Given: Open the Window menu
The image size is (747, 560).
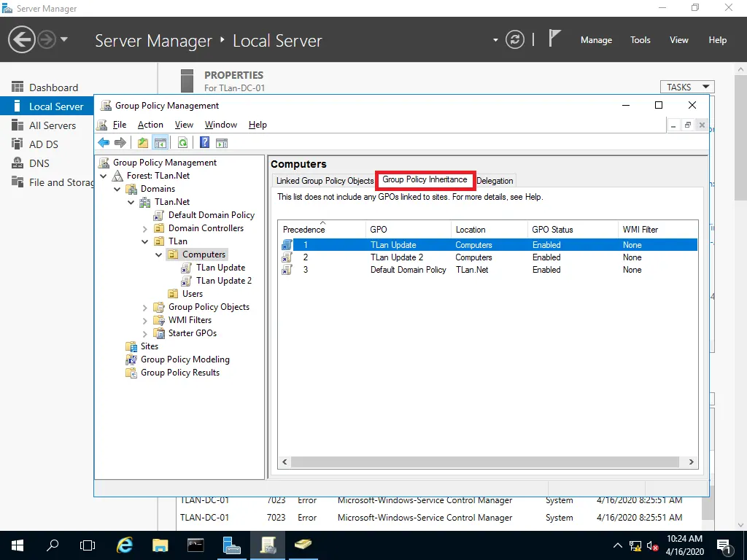Looking at the screenshot, I should tap(220, 125).
